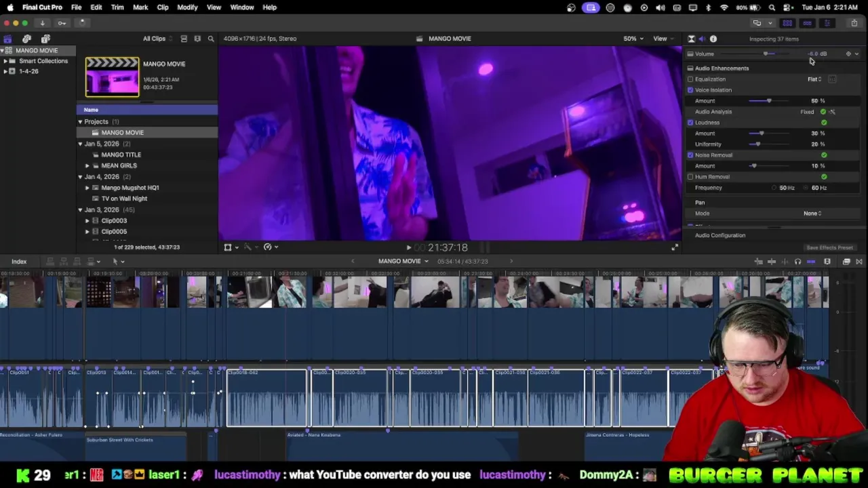868x488 pixels.
Task: Collapse the Projects group
Action: (x=80, y=122)
